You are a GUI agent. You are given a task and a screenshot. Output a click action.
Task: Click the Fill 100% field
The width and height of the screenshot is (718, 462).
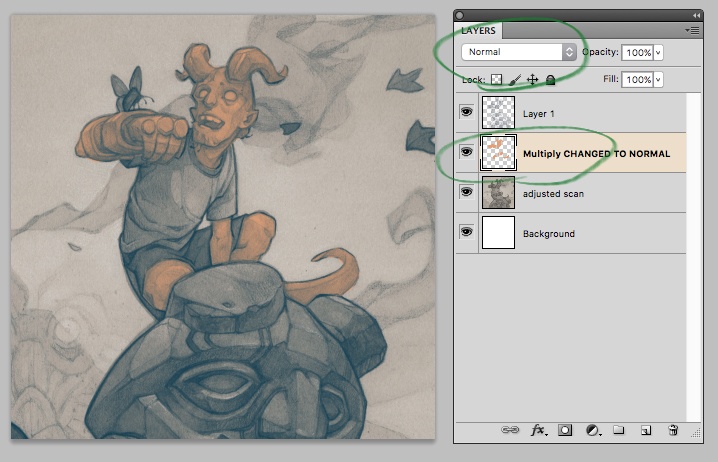(637, 80)
